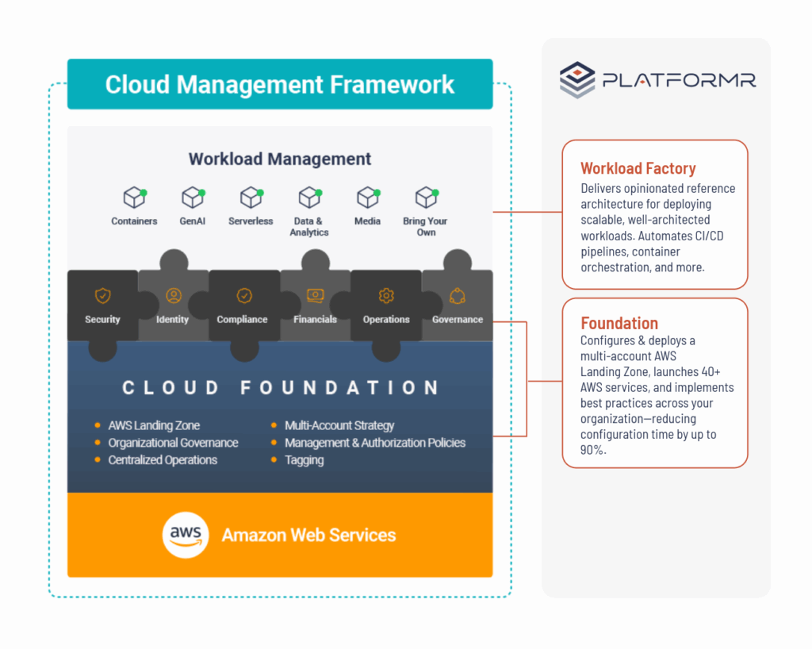This screenshot has height=649, width=812.
Task: Select the Governance puzzle piece icon
Action: (457, 296)
